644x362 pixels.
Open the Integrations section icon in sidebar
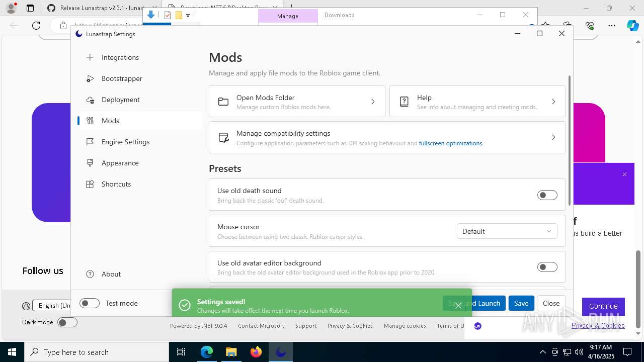click(x=90, y=57)
